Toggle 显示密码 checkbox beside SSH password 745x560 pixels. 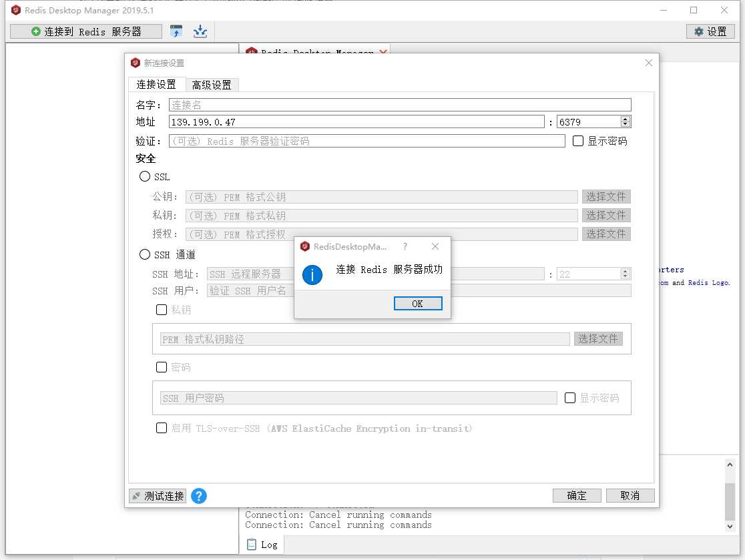(570, 398)
